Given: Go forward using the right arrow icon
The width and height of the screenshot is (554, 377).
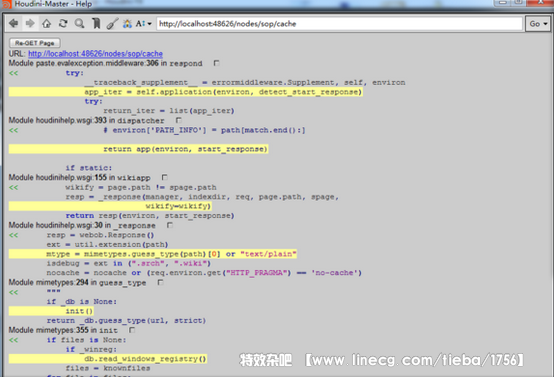Looking at the screenshot, I should point(30,23).
